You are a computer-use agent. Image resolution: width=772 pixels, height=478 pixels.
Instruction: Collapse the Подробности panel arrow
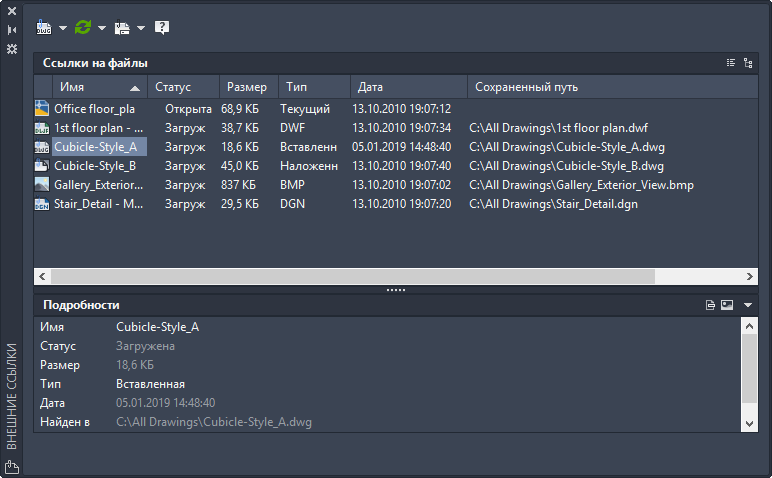(748, 305)
